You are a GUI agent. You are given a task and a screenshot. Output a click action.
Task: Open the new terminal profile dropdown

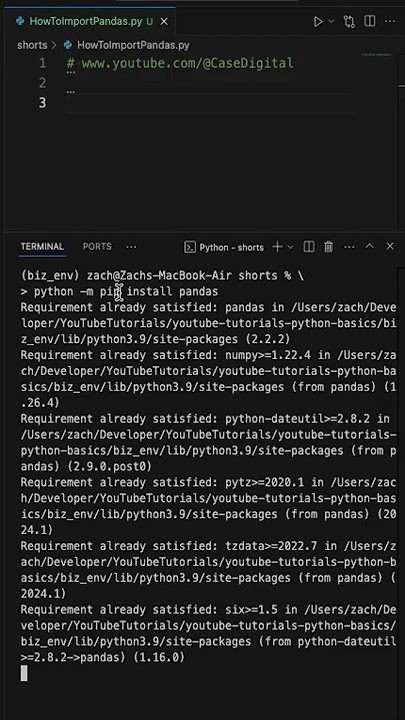click(291, 247)
